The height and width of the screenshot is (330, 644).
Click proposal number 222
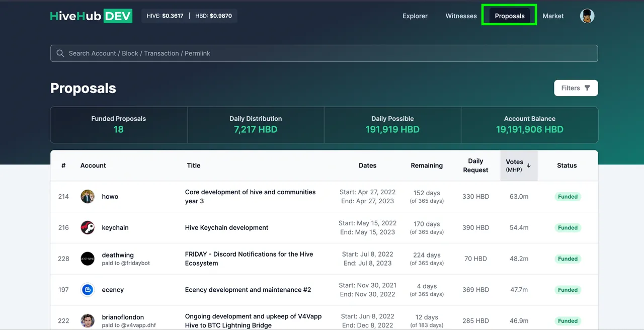[x=63, y=321]
